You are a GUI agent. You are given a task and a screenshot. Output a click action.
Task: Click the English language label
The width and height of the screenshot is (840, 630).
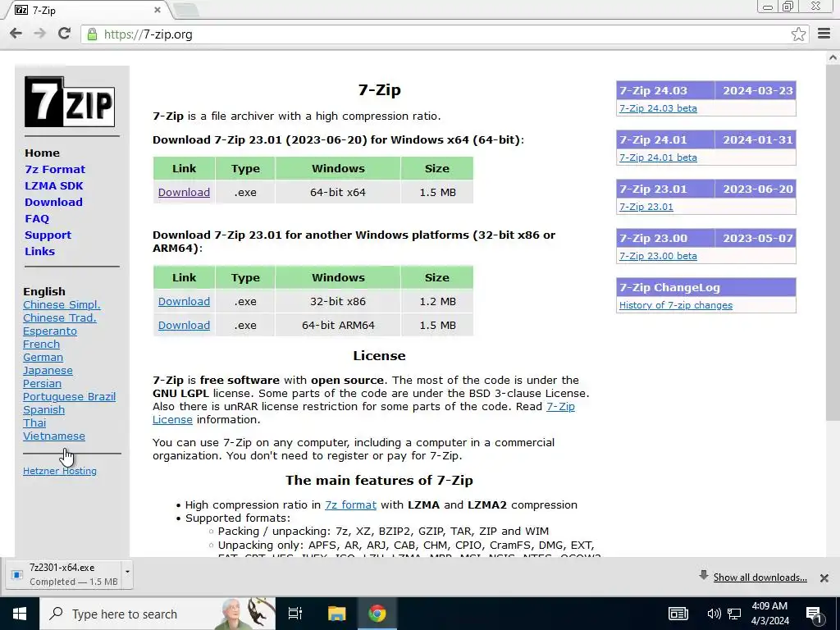[x=44, y=291]
